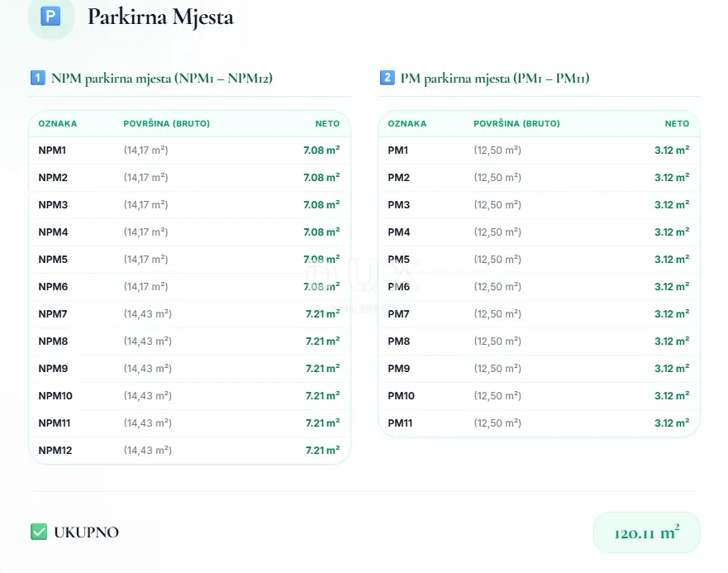The image size is (728, 573).
Task: Click the NPM7 gross area (14,43 m²)
Action: 148,314
